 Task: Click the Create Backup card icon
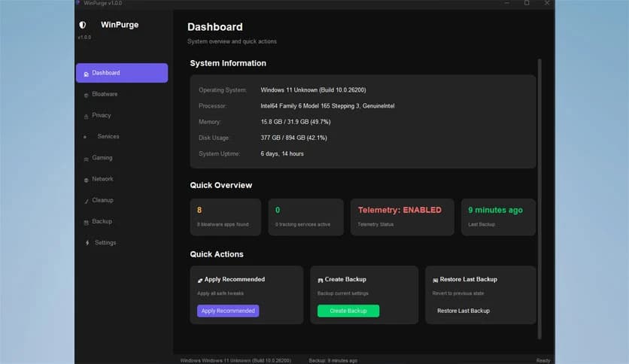coord(320,281)
